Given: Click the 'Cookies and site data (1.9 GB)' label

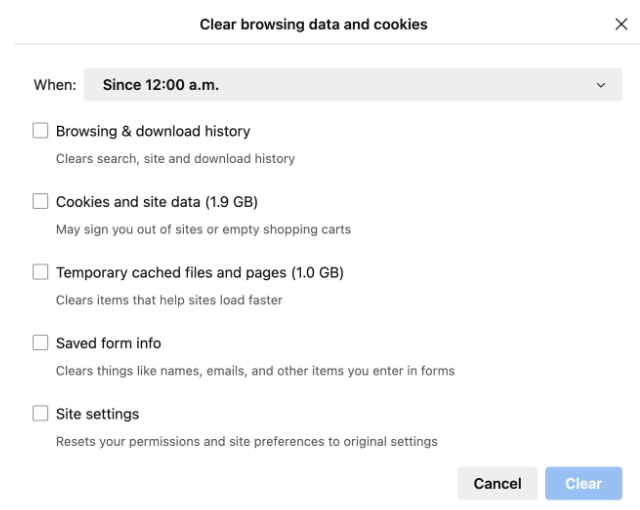Looking at the screenshot, I should click(157, 202).
